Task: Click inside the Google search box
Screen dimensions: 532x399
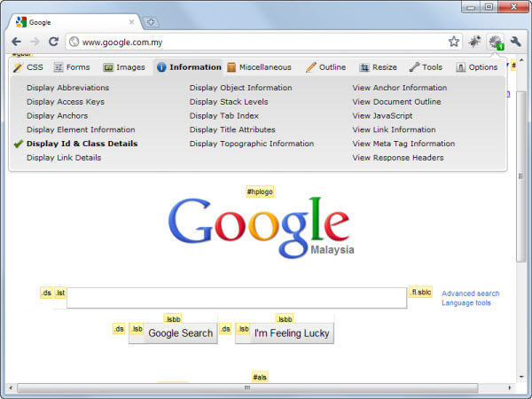Action: pos(236,298)
